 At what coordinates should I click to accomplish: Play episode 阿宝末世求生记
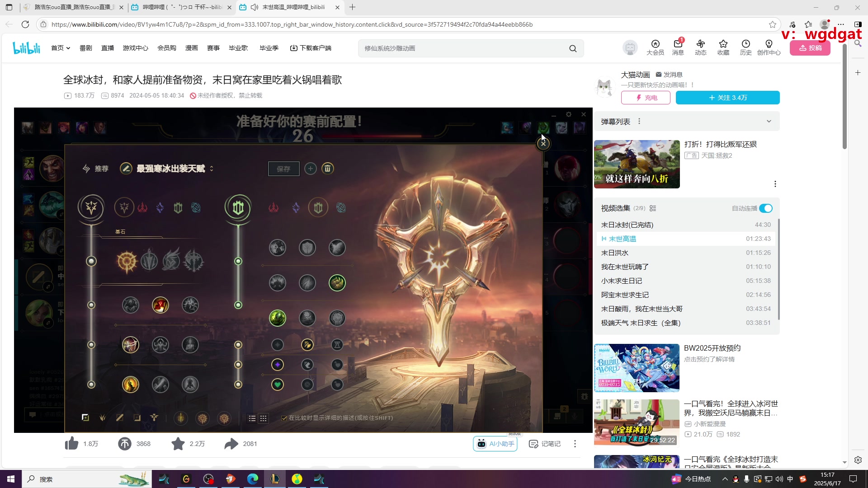686,295
